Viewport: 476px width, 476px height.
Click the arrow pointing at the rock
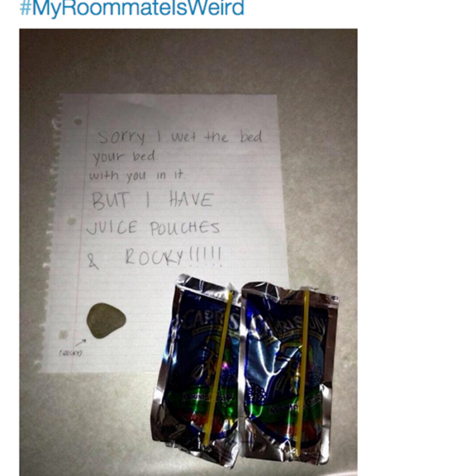(x=80, y=343)
